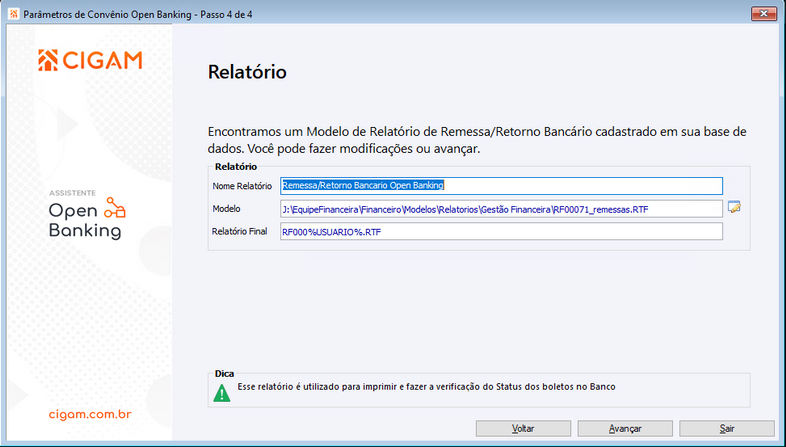Click the window title 'Passo 4 de 4'
Viewport: 786px width, 447px height.
226,15
